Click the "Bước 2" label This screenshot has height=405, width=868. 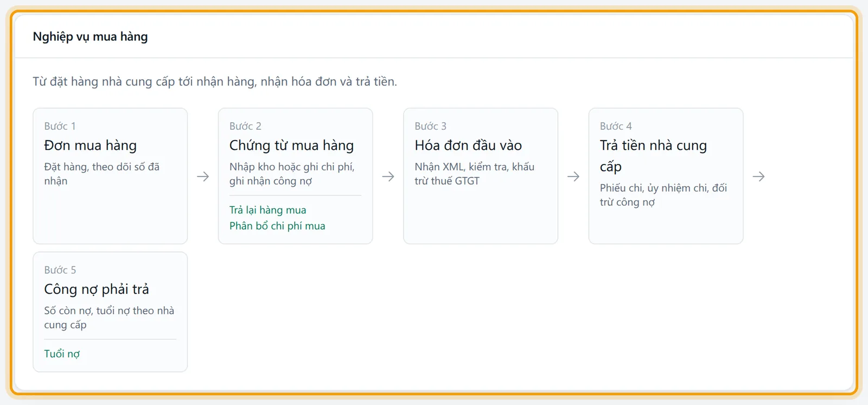click(x=245, y=126)
